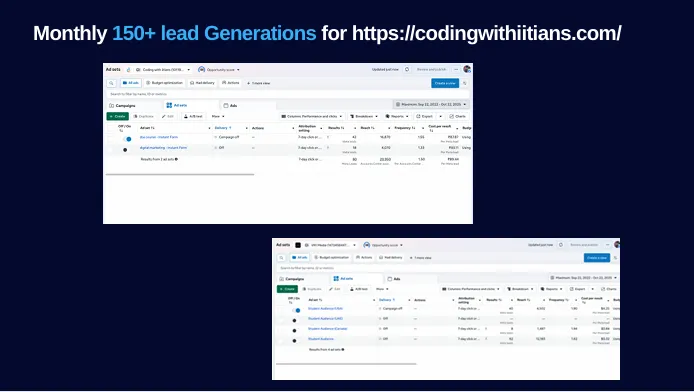Open the Campaigns tab in the VM Media panel
Screen dimensions: 694x392
(303, 279)
